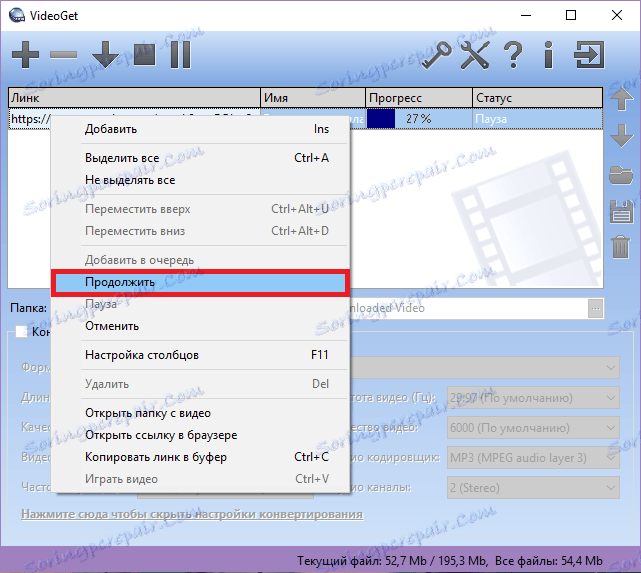Choose Открыть папку с видео

coord(201,413)
